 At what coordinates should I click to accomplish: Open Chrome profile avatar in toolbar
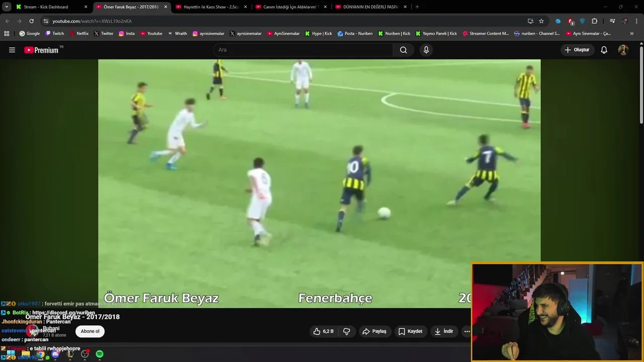pyautogui.click(x=624, y=21)
